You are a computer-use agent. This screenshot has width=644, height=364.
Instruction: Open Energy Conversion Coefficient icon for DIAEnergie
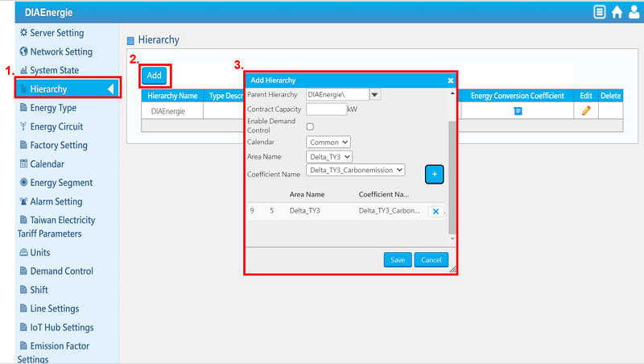tap(518, 111)
